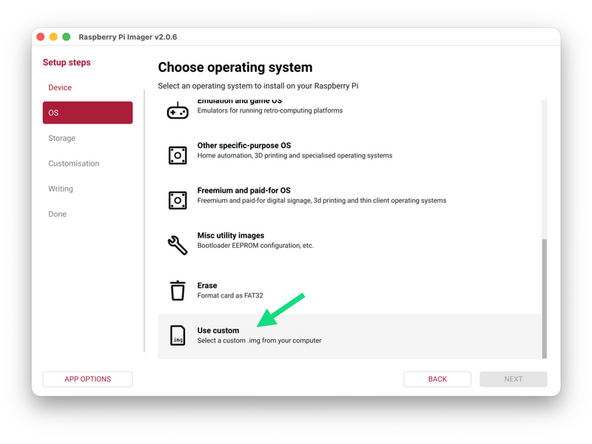Select Use custom to pick an .img
This screenshot has width=592, height=444.
(350, 336)
